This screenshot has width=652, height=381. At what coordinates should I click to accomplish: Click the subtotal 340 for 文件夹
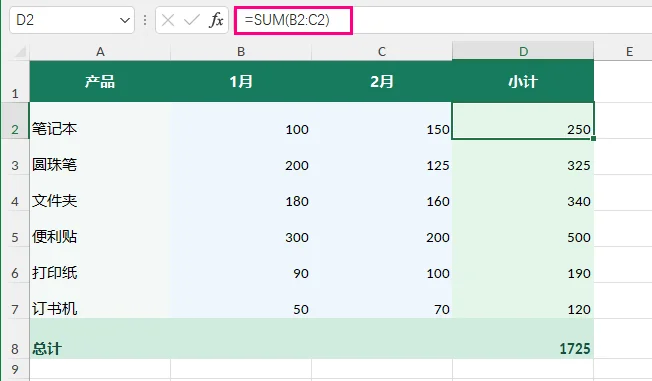[523, 193]
